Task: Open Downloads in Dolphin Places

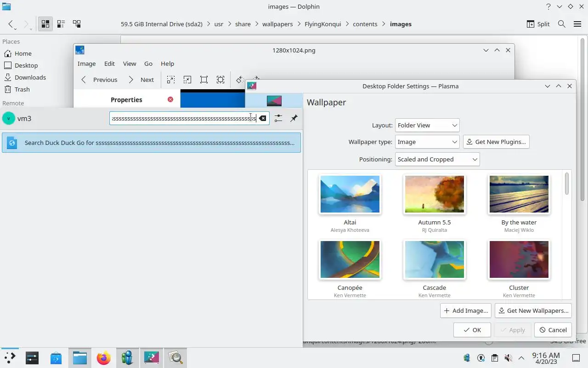Action: [x=25, y=77]
